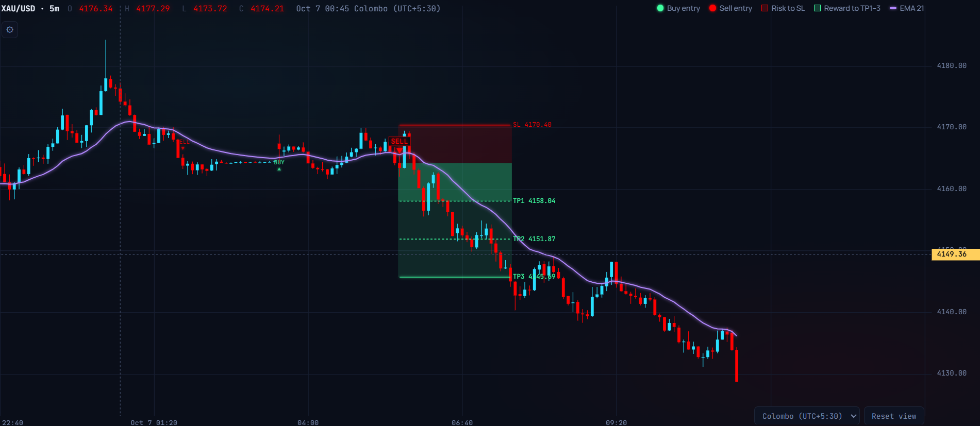The image size is (980, 426).
Task: Click the 4149.36 current price tag
Action: coord(956,254)
